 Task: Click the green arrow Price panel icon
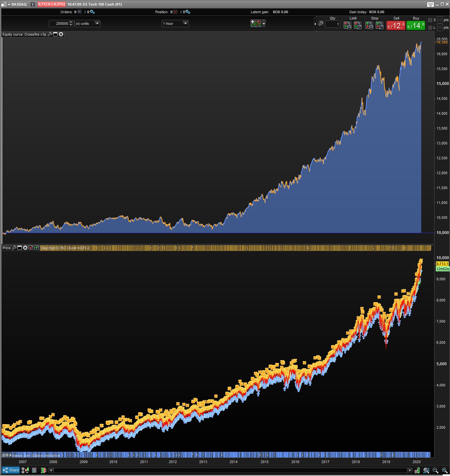[x=37, y=248]
